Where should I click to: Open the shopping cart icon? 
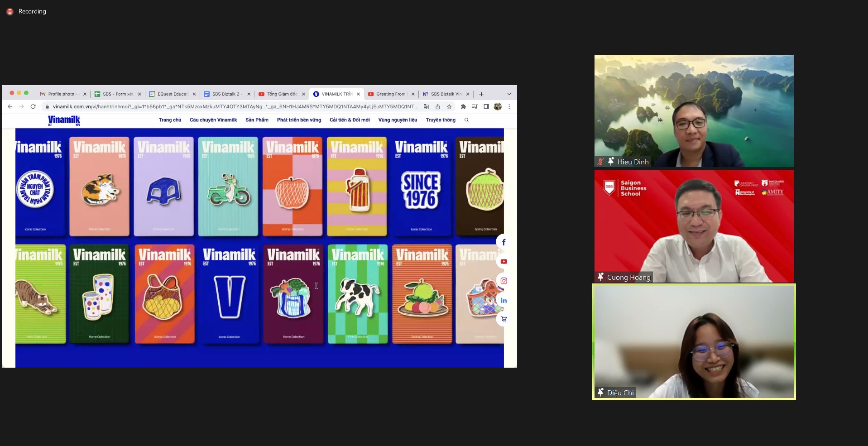coord(504,319)
